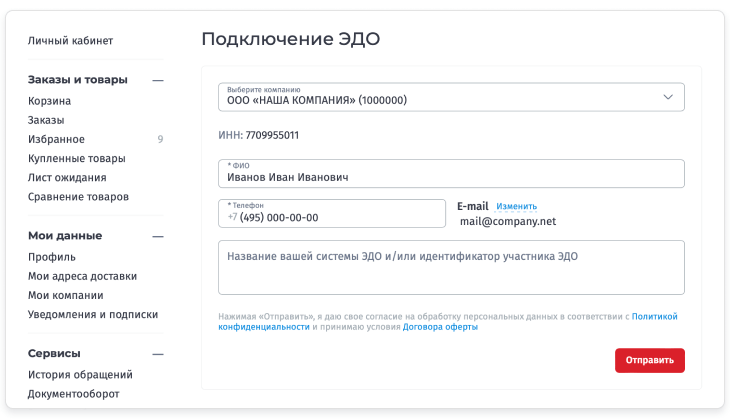Open the company selection dropdown

(451, 97)
